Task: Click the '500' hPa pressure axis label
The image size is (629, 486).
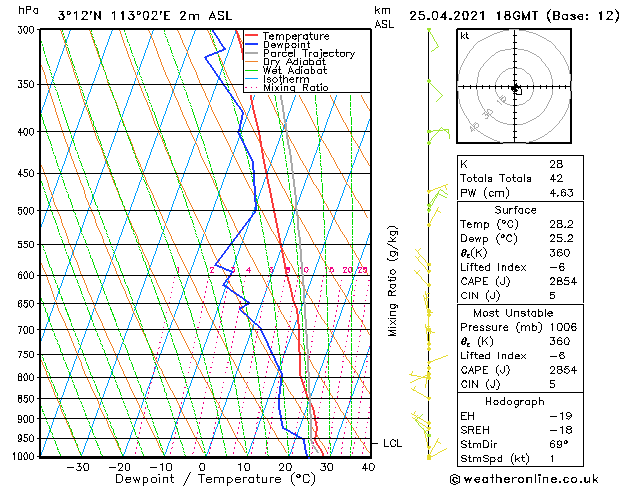Action: tap(28, 211)
